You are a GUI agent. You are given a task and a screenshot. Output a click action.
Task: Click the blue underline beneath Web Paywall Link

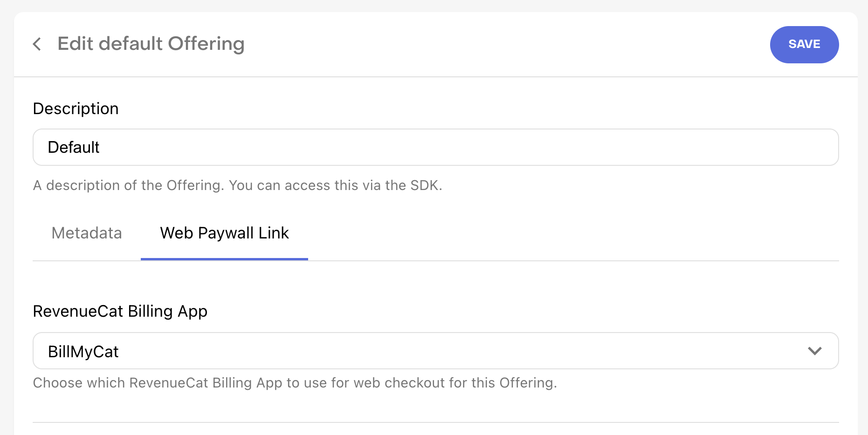tap(224, 259)
